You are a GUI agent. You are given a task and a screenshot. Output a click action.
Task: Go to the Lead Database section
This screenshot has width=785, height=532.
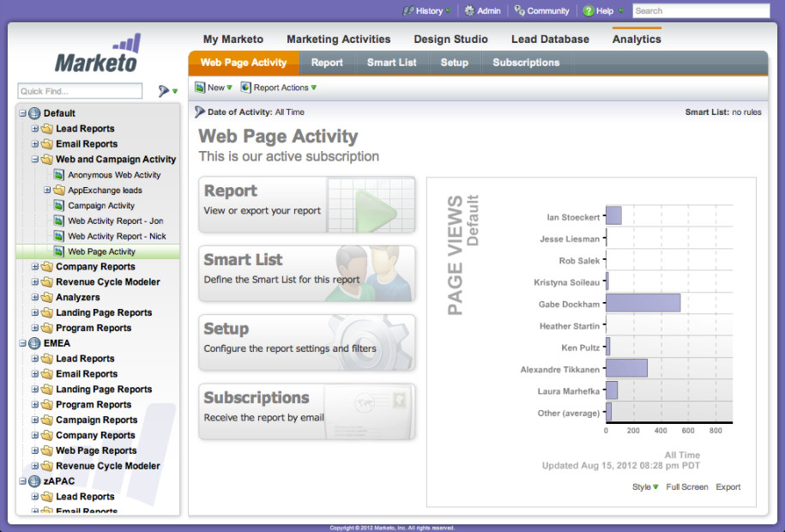(x=549, y=39)
